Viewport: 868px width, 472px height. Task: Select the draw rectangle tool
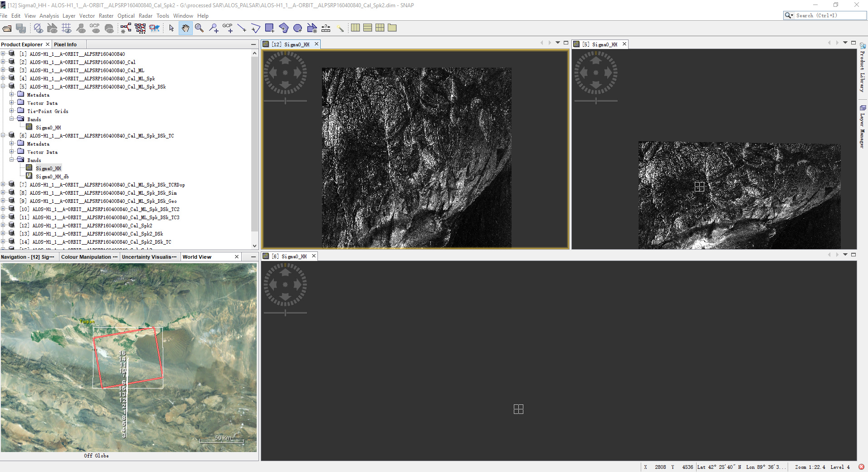269,29
